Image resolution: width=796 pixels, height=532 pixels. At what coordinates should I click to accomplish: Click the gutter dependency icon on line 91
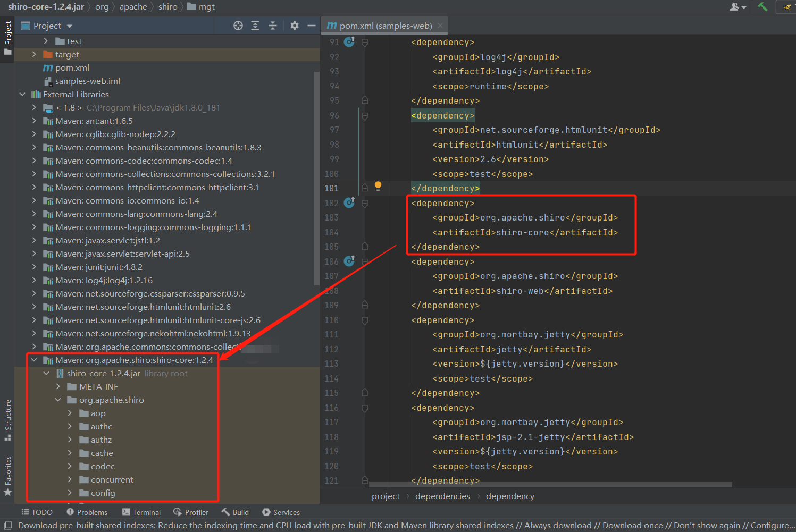(x=349, y=41)
